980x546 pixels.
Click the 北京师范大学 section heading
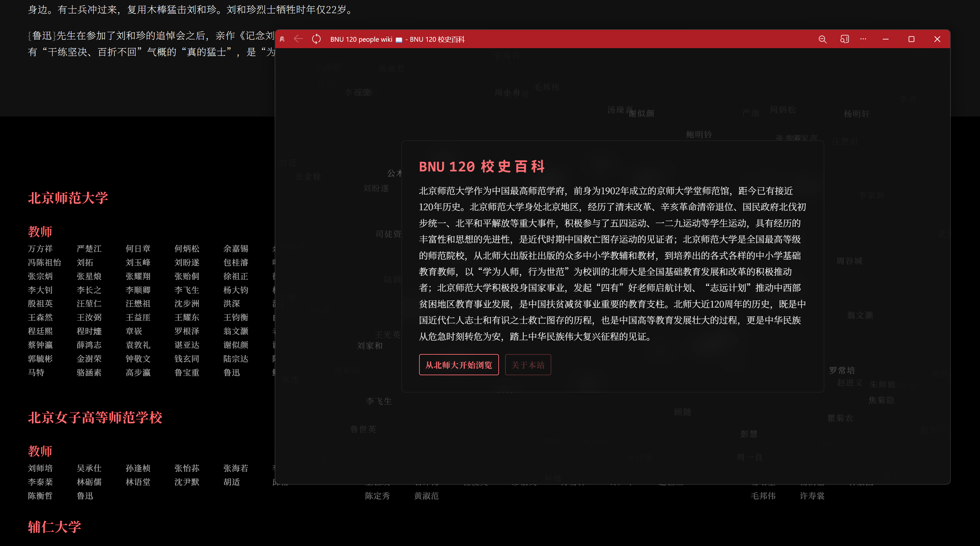(x=68, y=197)
